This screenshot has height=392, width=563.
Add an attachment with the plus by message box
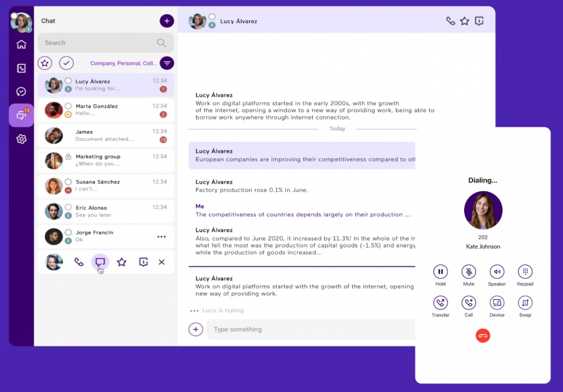pyautogui.click(x=196, y=329)
